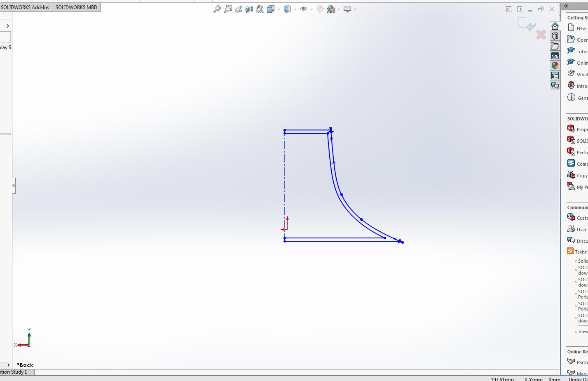Open the Discussion Forum icon
Viewport: 588px width, 381px height.
coord(571,240)
